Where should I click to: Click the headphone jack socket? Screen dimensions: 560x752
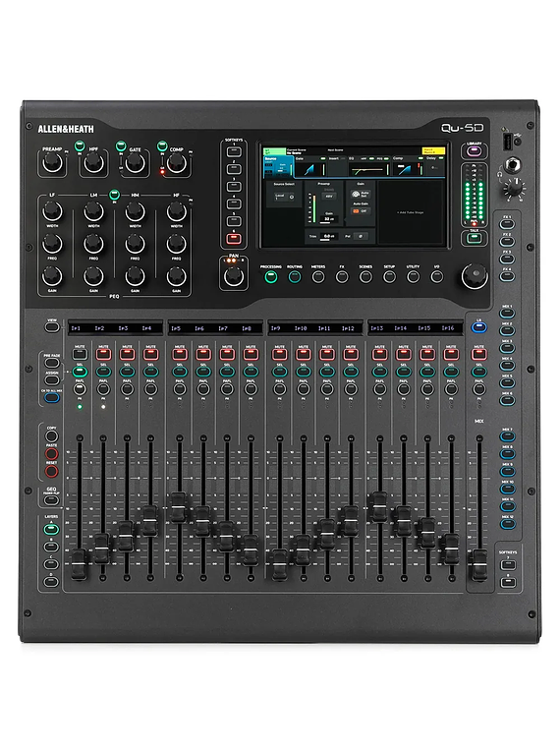pos(513,165)
